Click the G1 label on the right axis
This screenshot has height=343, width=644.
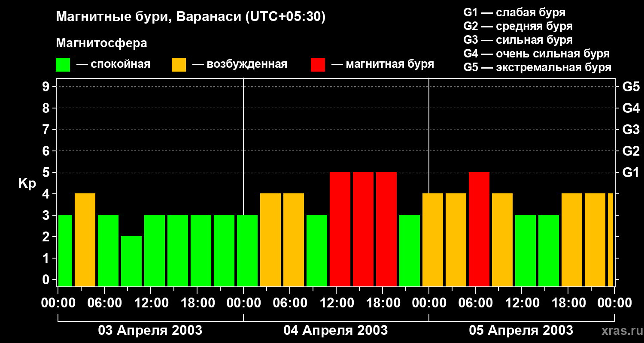631,172
